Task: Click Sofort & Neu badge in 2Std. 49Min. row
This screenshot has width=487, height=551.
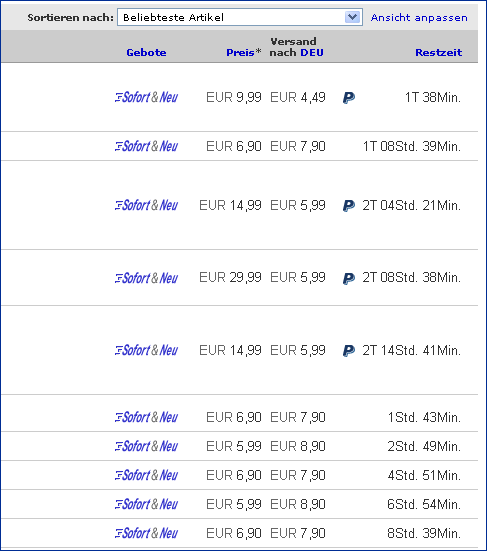Action: pos(146,446)
